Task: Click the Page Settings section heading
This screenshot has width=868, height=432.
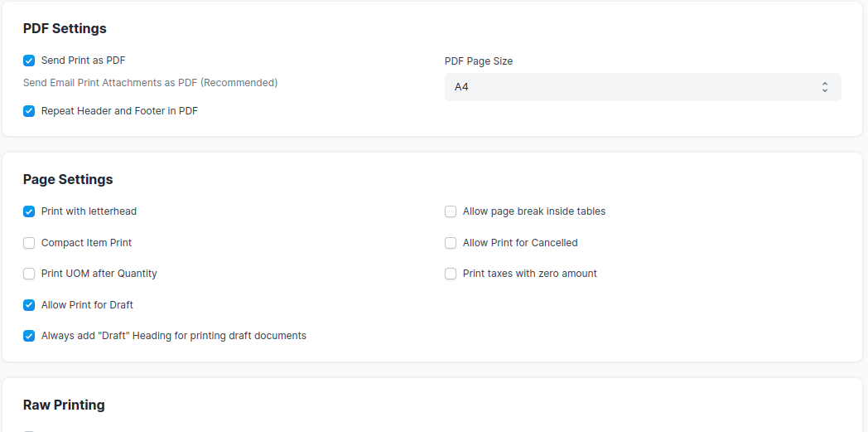Action: coord(68,179)
